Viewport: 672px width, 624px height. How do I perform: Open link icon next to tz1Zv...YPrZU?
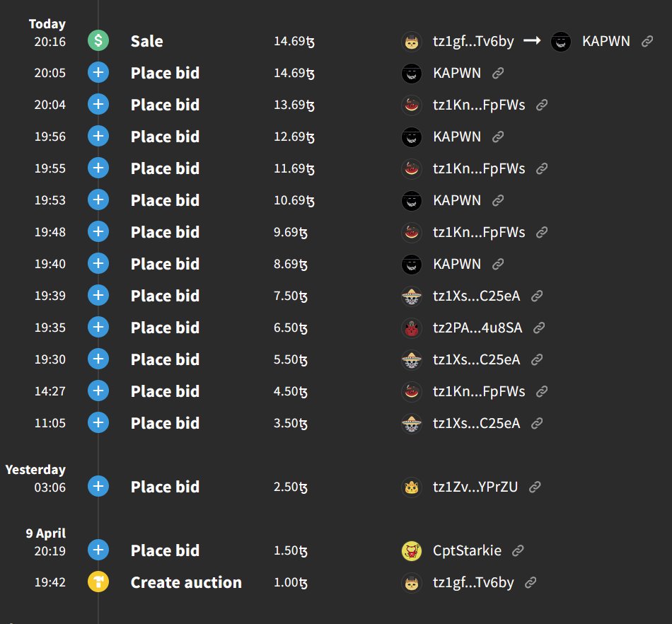click(535, 487)
